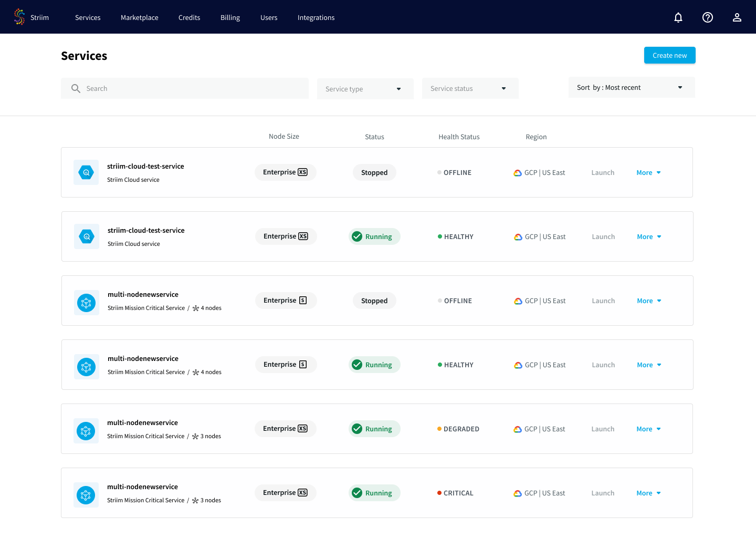This screenshot has width=756, height=538.
Task: Click the Create new button
Action: (x=670, y=55)
